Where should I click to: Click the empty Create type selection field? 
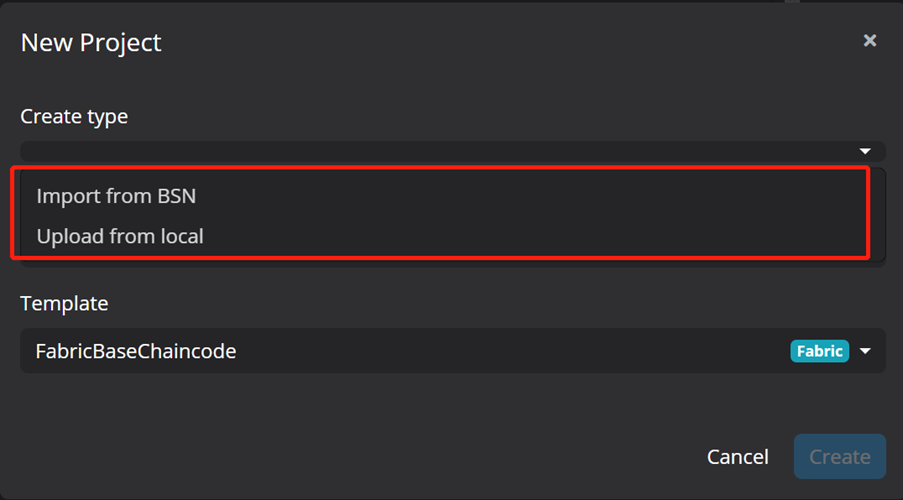[x=438, y=151]
